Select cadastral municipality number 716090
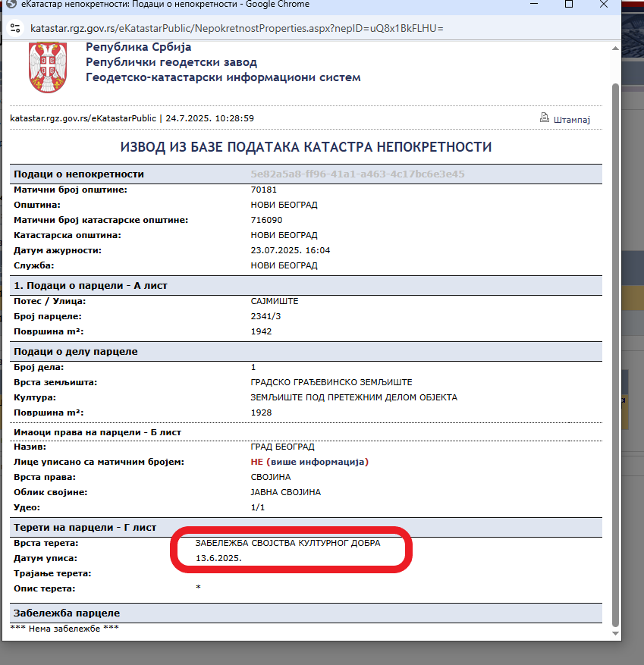 pyautogui.click(x=266, y=220)
